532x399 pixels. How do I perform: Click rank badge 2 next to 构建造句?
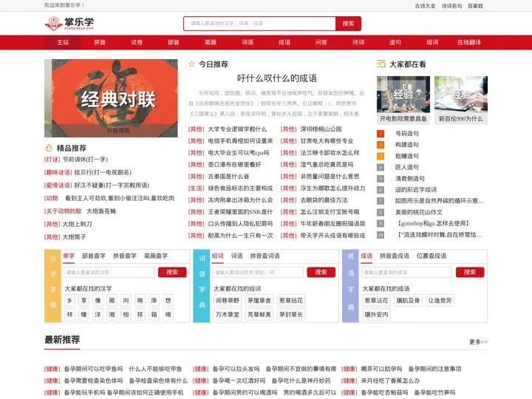pos(381,145)
